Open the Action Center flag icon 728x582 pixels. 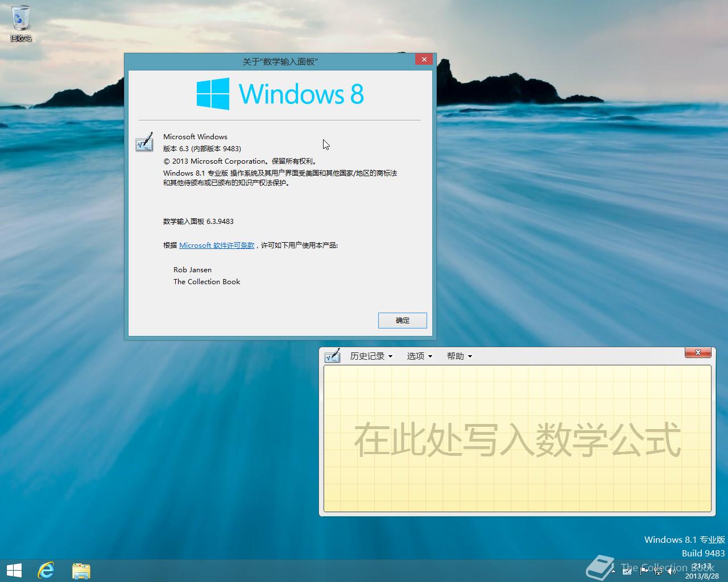(x=644, y=571)
